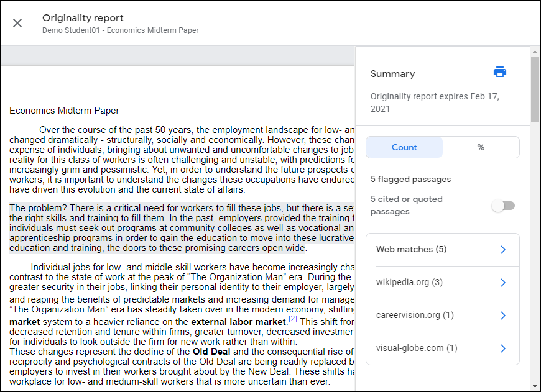Click the 5 flagged passages label
Screen dimensions: 541x392
[x=410, y=179]
